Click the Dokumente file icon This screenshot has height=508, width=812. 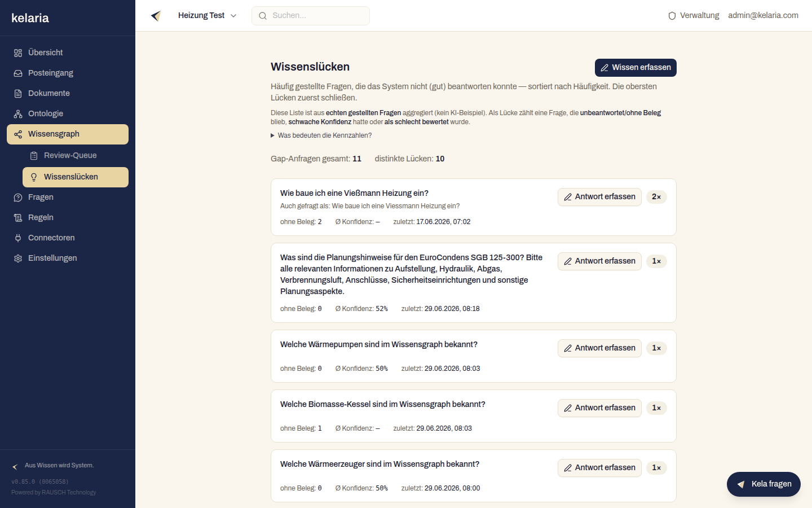point(18,94)
